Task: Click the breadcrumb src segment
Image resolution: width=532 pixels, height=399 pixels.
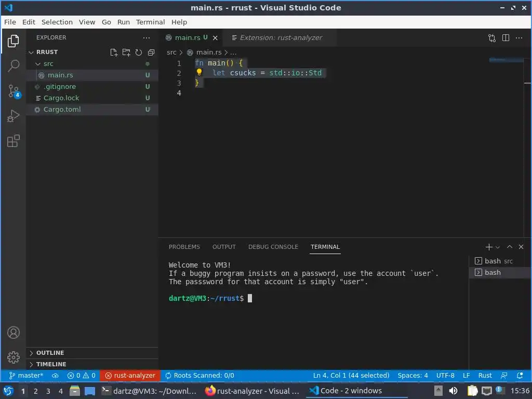Action: pos(171,52)
